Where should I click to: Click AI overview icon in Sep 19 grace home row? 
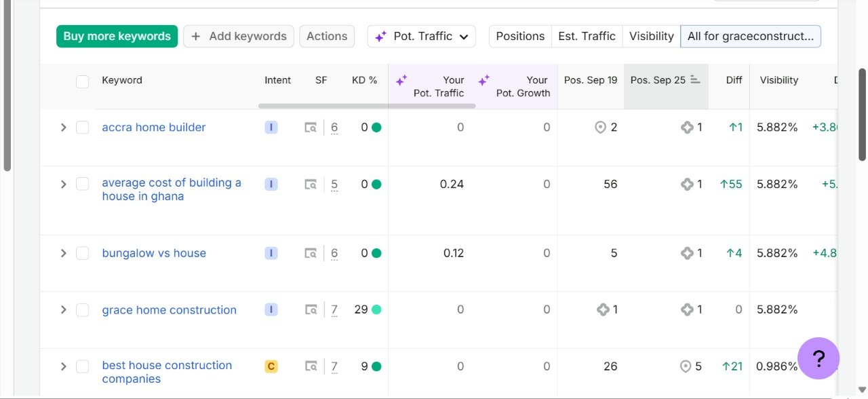click(x=603, y=309)
